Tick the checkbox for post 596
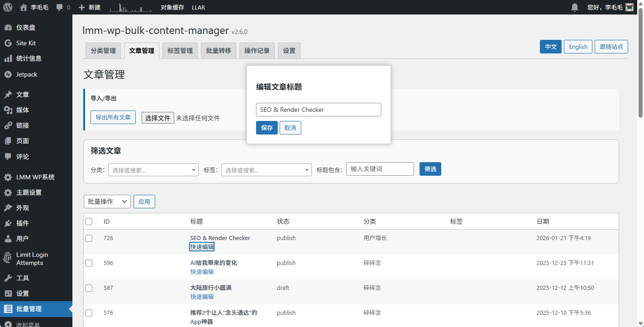This screenshot has width=644, height=327. click(89, 263)
